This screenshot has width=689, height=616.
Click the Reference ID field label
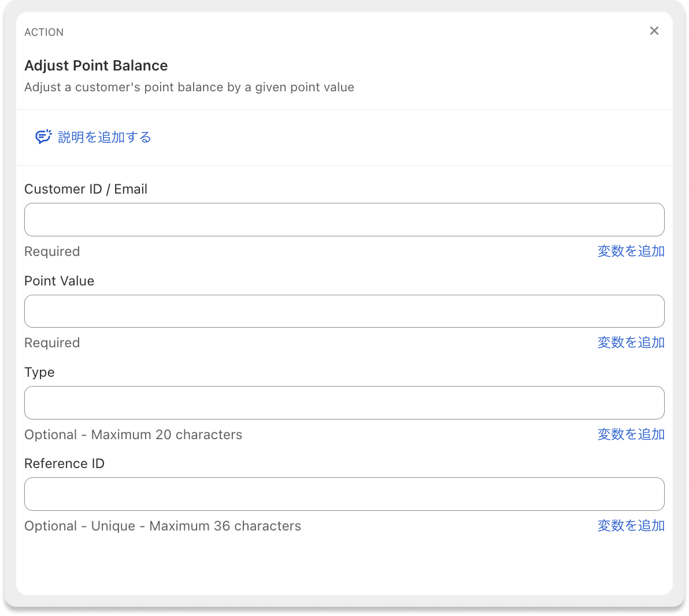pyautogui.click(x=64, y=464)
